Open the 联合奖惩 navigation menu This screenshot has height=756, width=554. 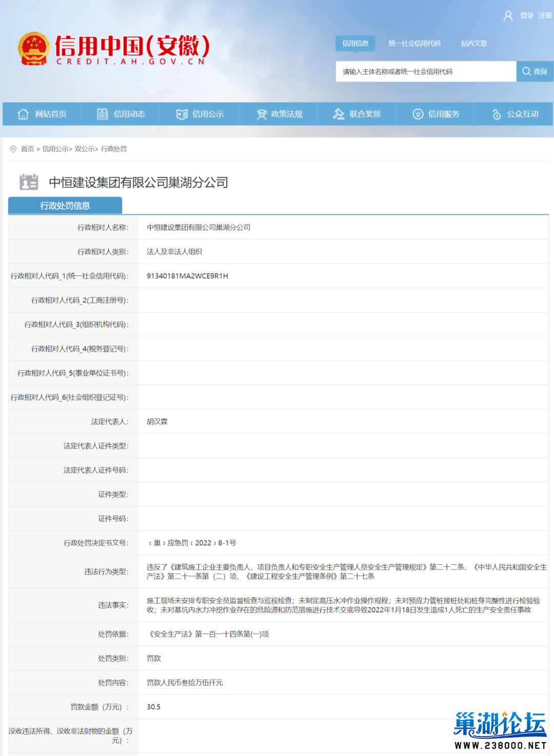coord(357,114)
